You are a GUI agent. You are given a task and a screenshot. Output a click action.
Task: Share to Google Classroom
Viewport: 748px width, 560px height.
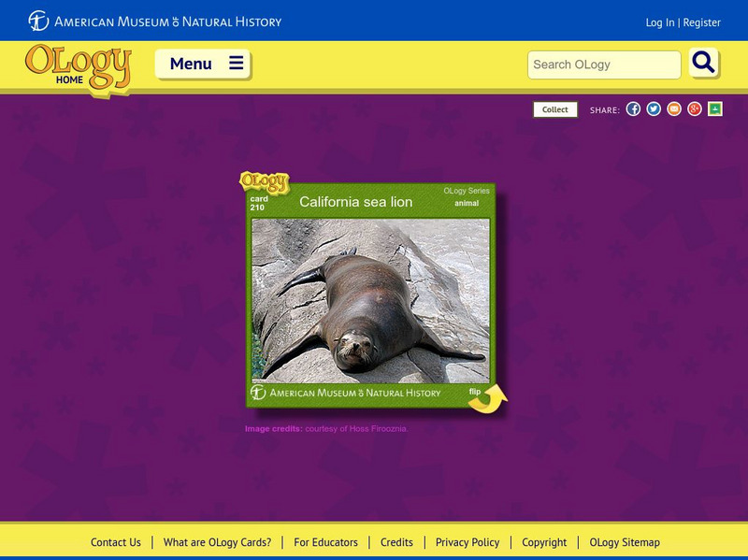(713, 108)
